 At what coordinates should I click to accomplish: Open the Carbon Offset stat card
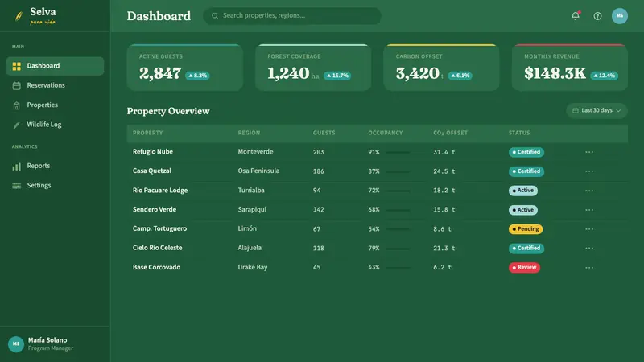[441, 68]
